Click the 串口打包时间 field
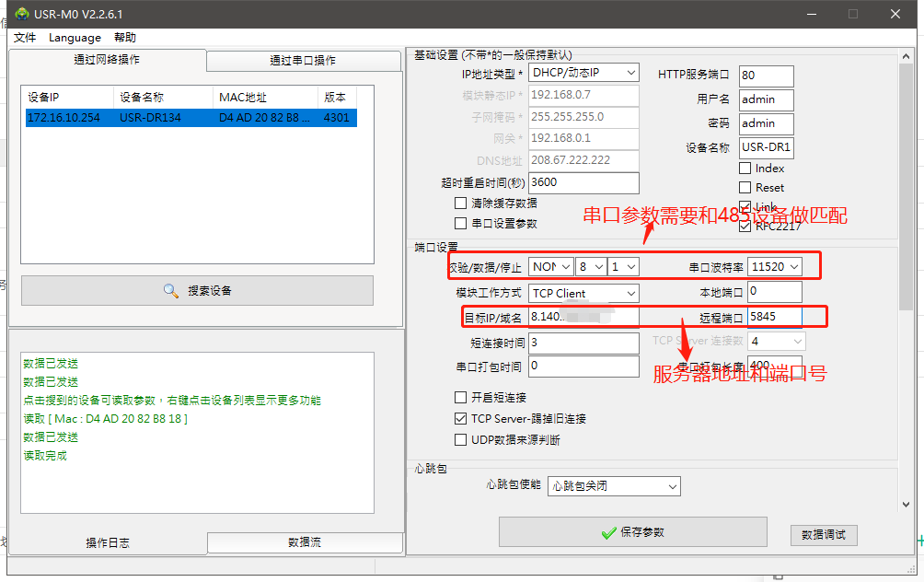 [x=583, y=367]
